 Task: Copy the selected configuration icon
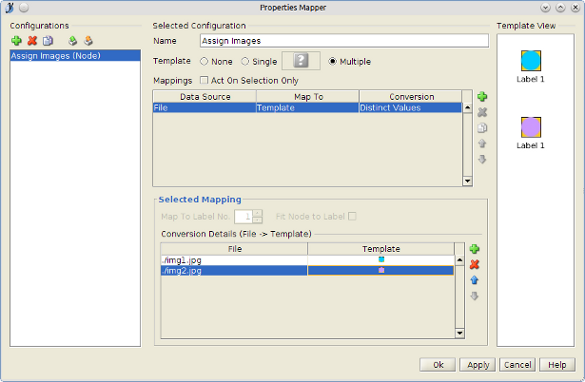(48, 40)
